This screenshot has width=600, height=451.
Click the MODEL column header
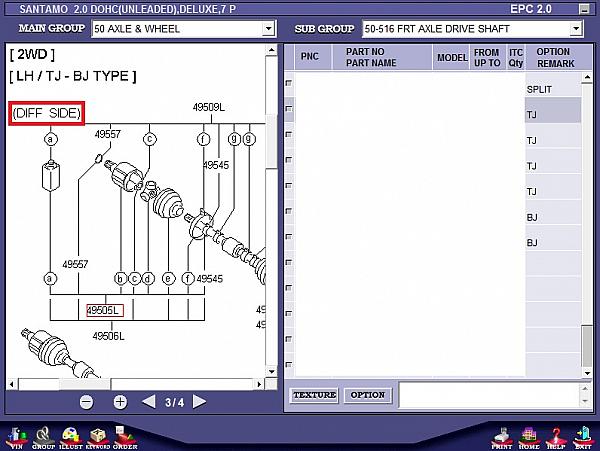point(452,57)
